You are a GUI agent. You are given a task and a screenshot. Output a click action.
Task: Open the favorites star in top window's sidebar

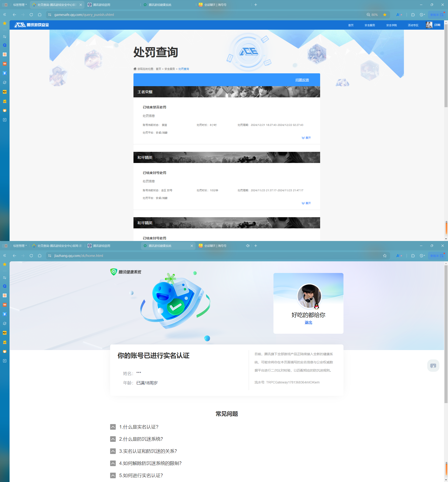[5, 23]
